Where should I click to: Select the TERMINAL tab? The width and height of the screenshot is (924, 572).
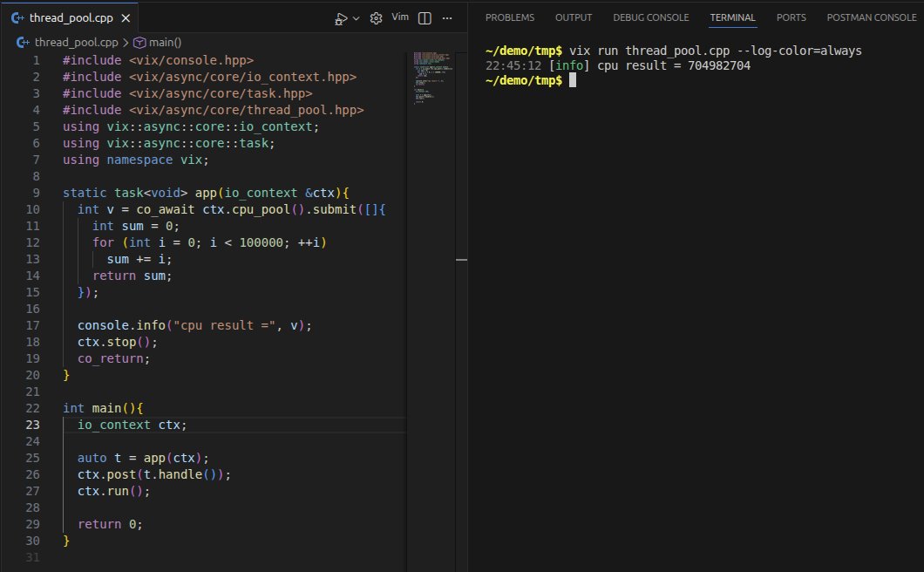click(x=732, y=17)
